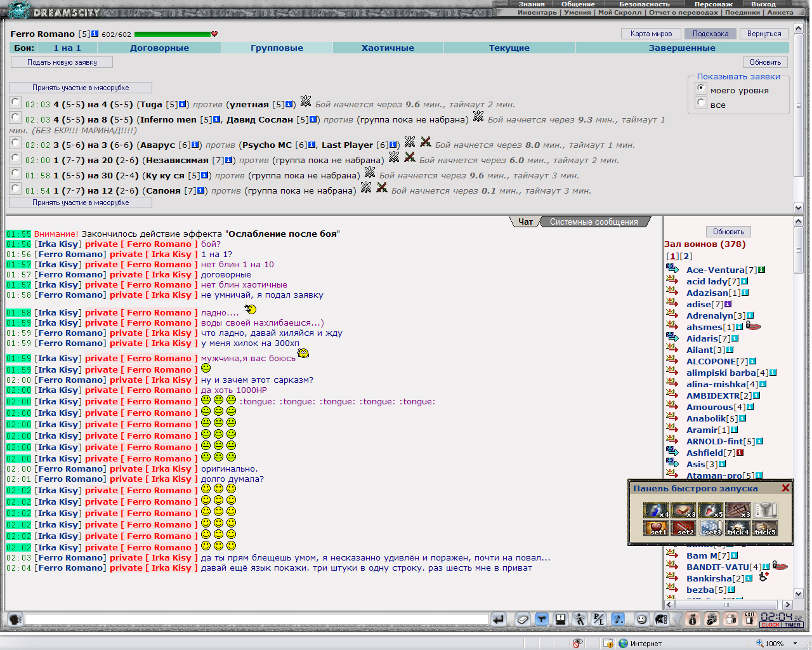Select the 'моего уровня' radio option
The image size is (812, 650).
[701, 89]
